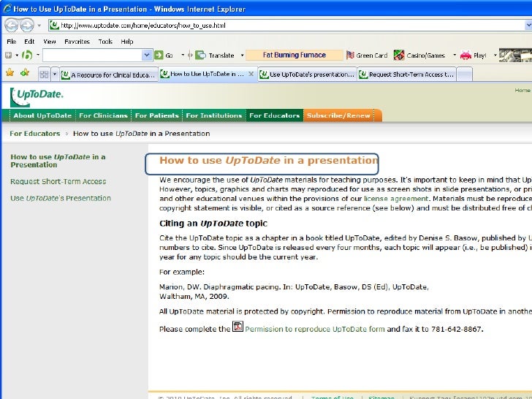Click the Green Card flag icon
The image size is (532, 399).
pyautogui.click(x=350, y=55)
